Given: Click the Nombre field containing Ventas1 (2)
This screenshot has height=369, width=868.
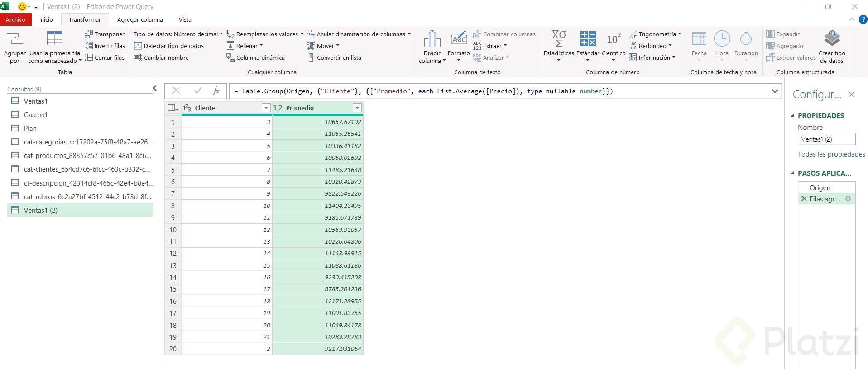Looking at the screenshot, I should [x=826, y=139].
